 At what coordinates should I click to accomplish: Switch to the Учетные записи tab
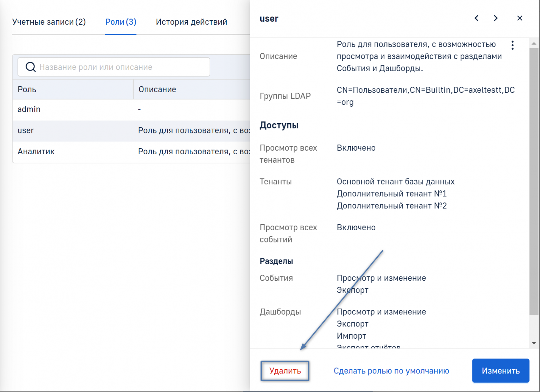tap(49, 22)
